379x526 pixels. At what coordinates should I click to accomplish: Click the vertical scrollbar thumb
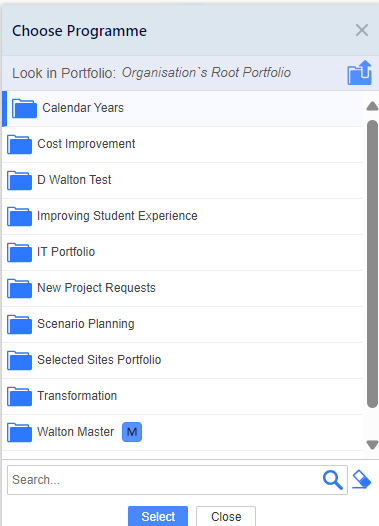pyautogui.click(x=372, y=264)
